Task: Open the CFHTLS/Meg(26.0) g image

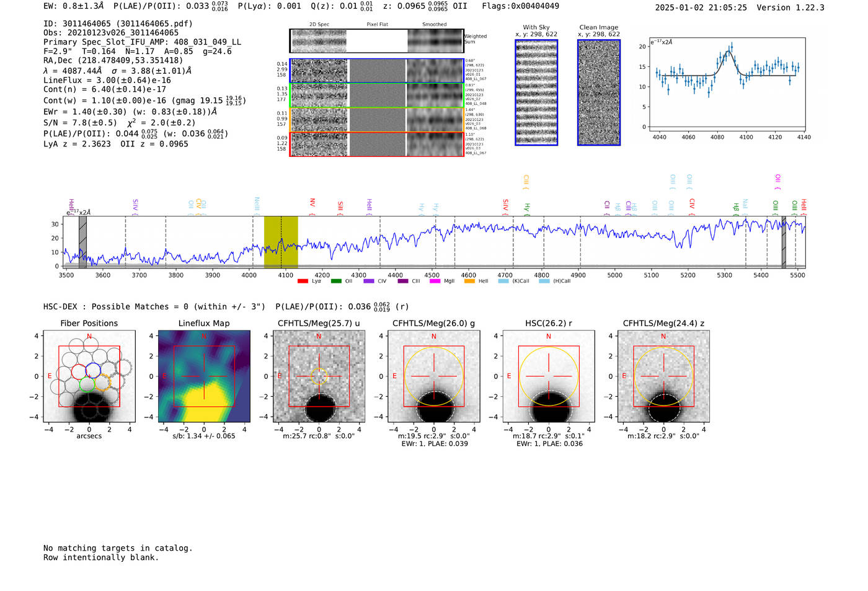Action: pos(434,376)
